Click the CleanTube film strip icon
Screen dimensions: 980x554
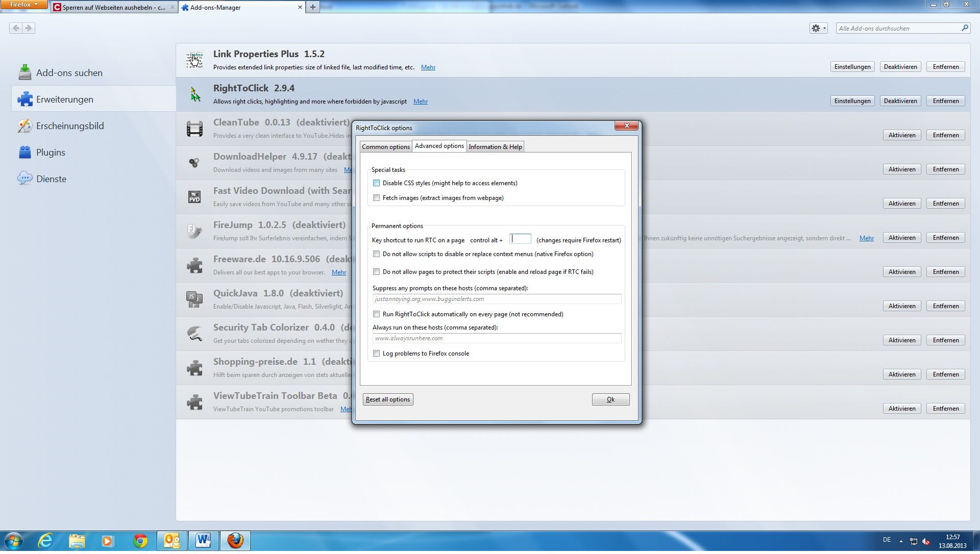pos(194,129)
